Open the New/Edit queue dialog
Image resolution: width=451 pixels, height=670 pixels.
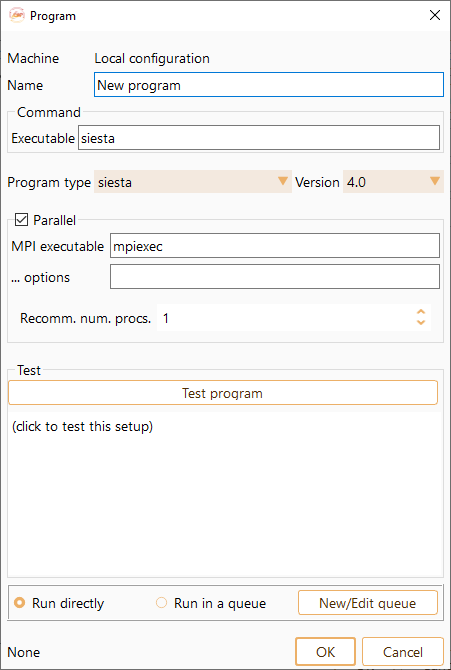[368, 603]
